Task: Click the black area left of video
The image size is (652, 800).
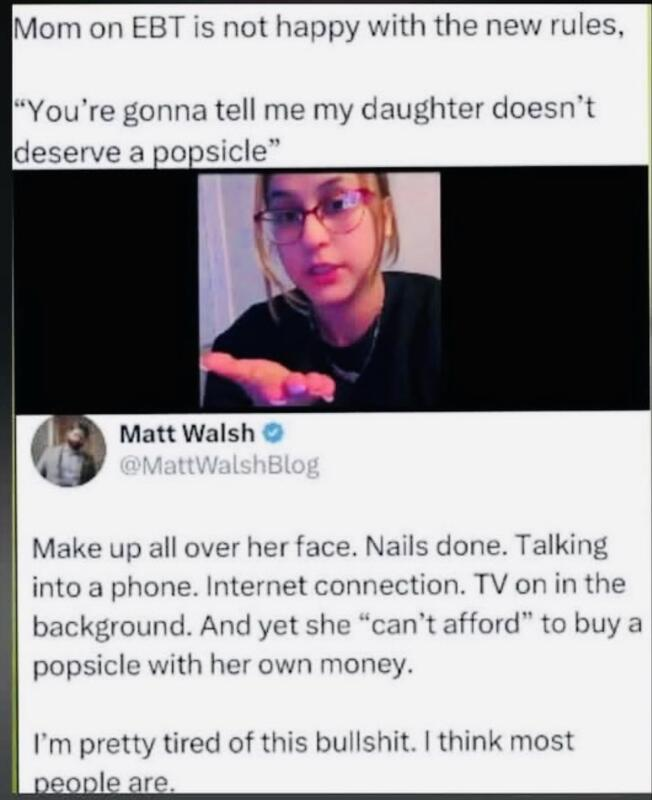Action: point(106,290)
